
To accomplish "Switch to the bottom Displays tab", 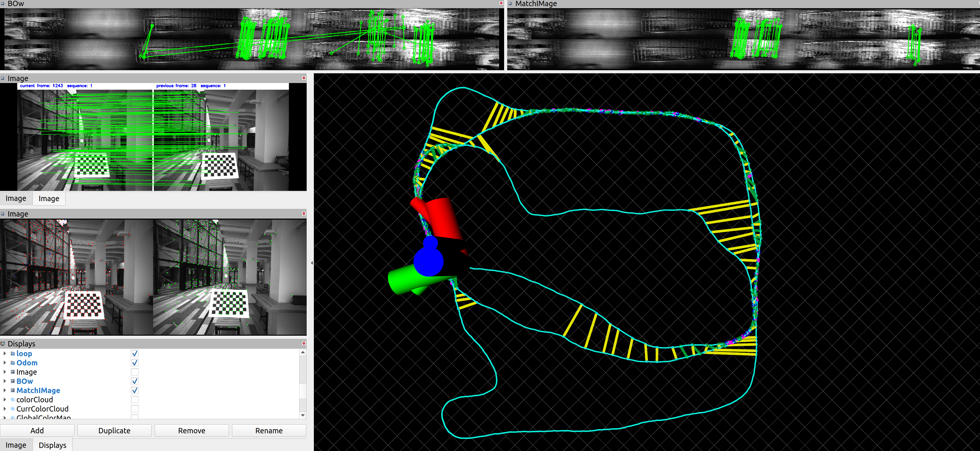I will point(52,445).
